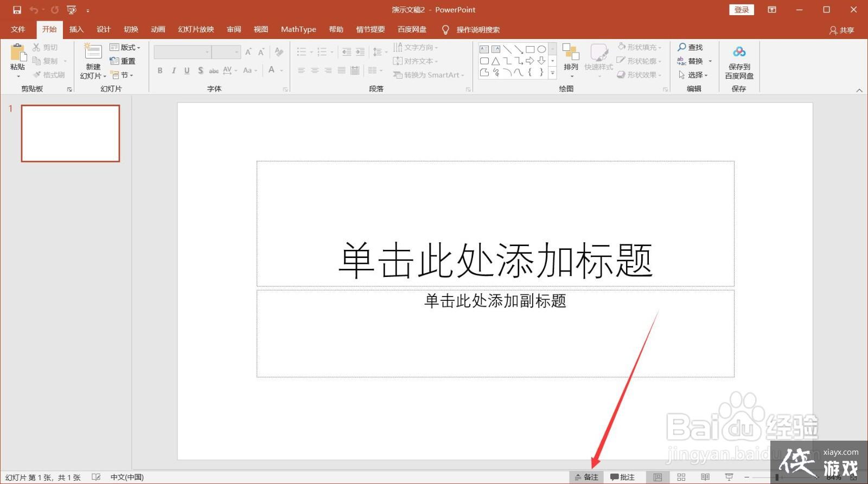
Task: Click Save to Baidu Netdisk icon
Action: click(x=739, y=52)
